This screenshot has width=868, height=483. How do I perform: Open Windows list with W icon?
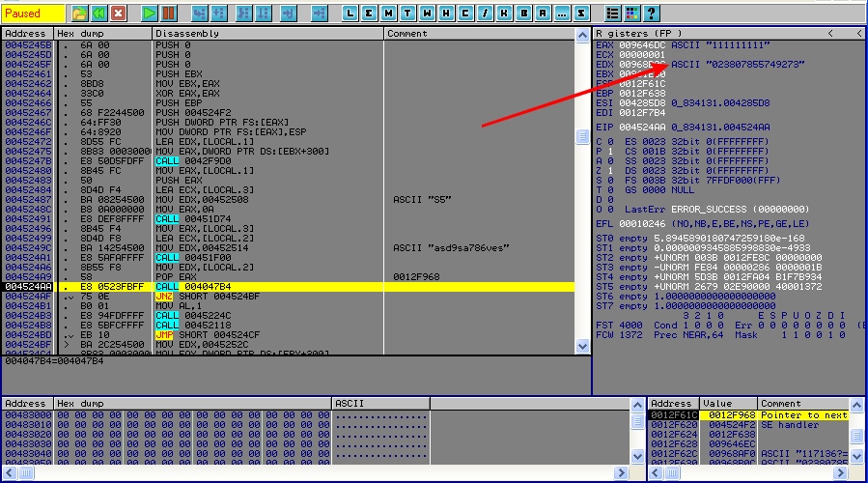click(x=427, y=13)
